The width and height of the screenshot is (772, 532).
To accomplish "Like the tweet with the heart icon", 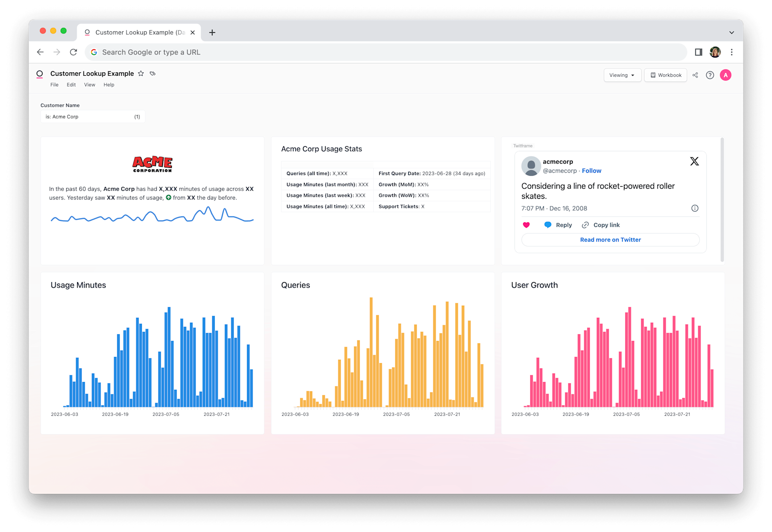I will (x=526, y=225).
